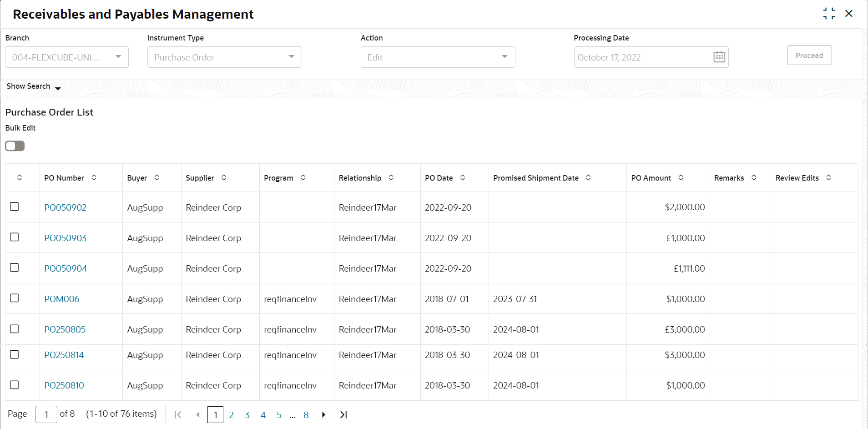Viewport: 868px width, 429px height.
Task: Click reqfinanceInv in the POM006 row
Action: (x=290, y=299)
